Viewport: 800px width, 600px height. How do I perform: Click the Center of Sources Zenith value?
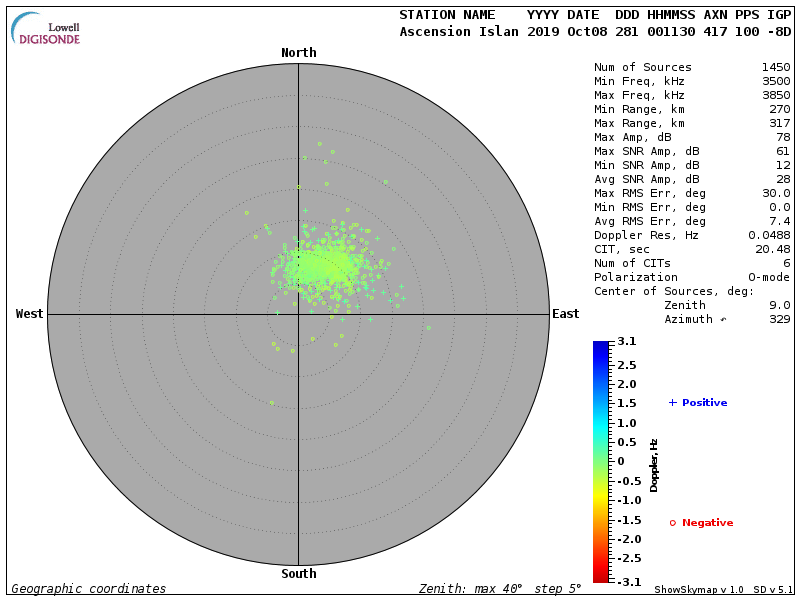click(781, 305)
